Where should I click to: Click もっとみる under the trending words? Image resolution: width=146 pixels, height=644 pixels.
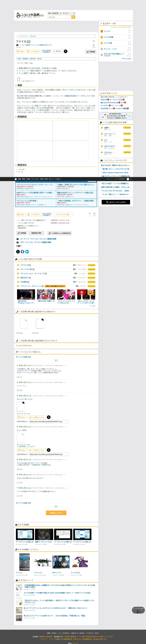127,59
